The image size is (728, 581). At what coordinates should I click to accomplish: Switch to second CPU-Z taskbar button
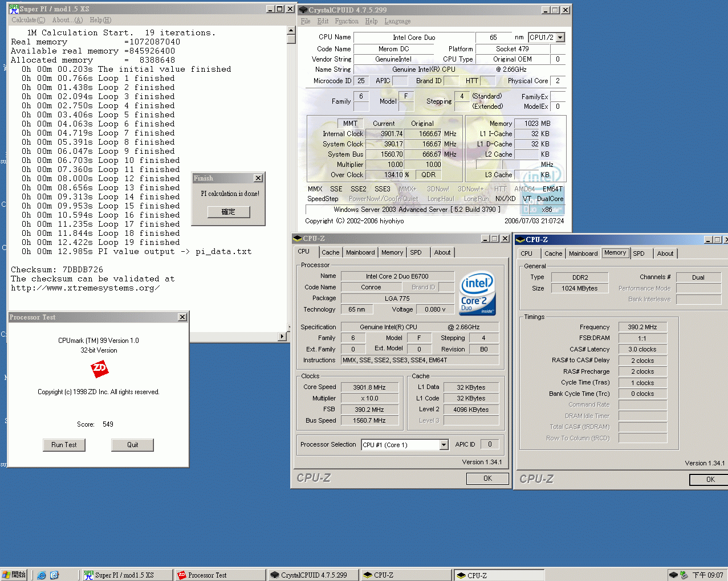pyautogui.click(x=499, y=575)
